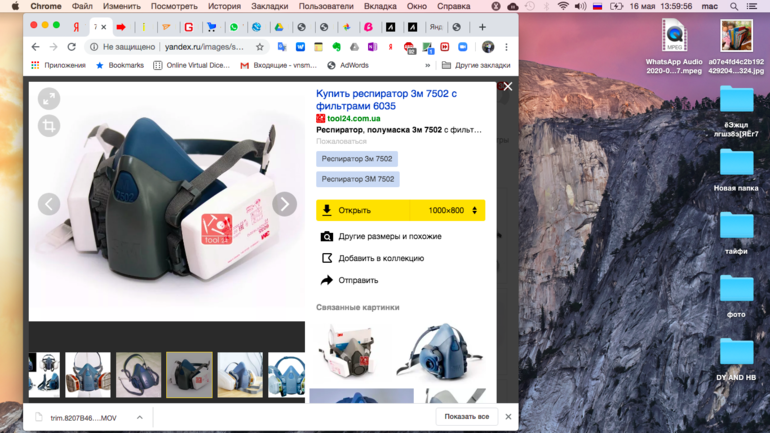
Task: Open the blue respirator related picture
Action: coord(439,351)
